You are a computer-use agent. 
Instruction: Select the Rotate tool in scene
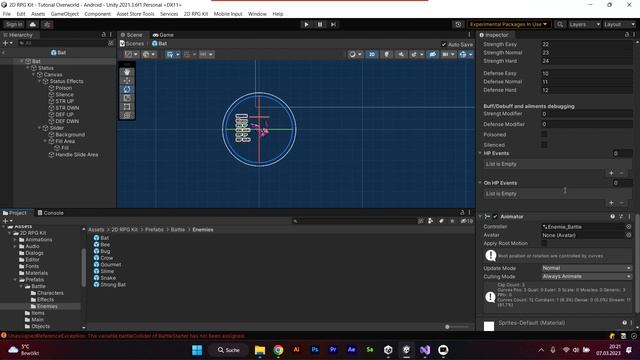pyautogui.click(x=127, y=89)
